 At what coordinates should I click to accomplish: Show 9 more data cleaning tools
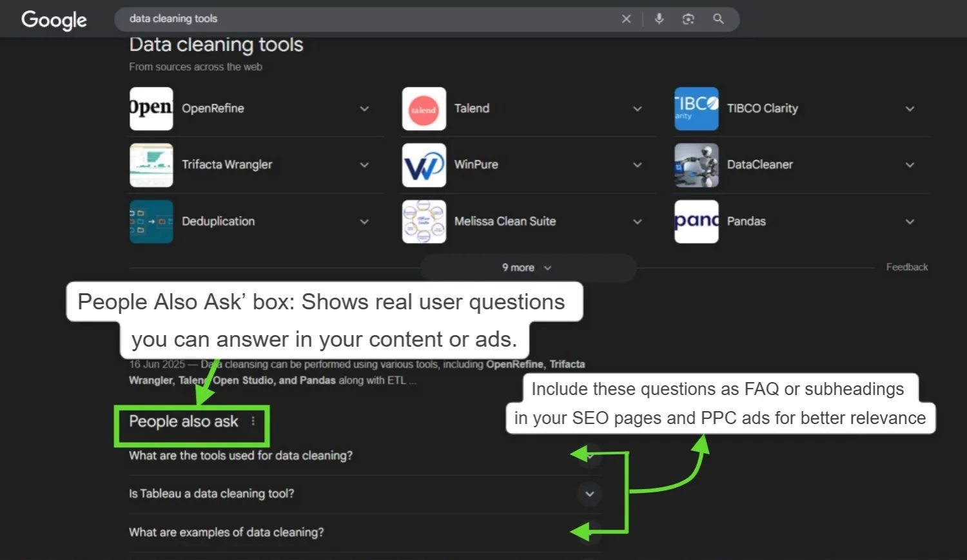(x=527, y=267)
